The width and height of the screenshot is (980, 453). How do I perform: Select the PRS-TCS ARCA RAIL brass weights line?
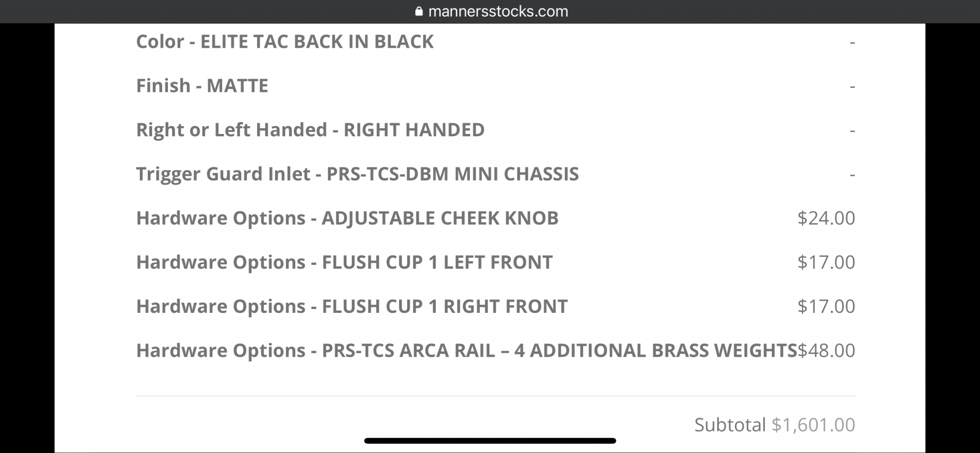coord(466,350)
